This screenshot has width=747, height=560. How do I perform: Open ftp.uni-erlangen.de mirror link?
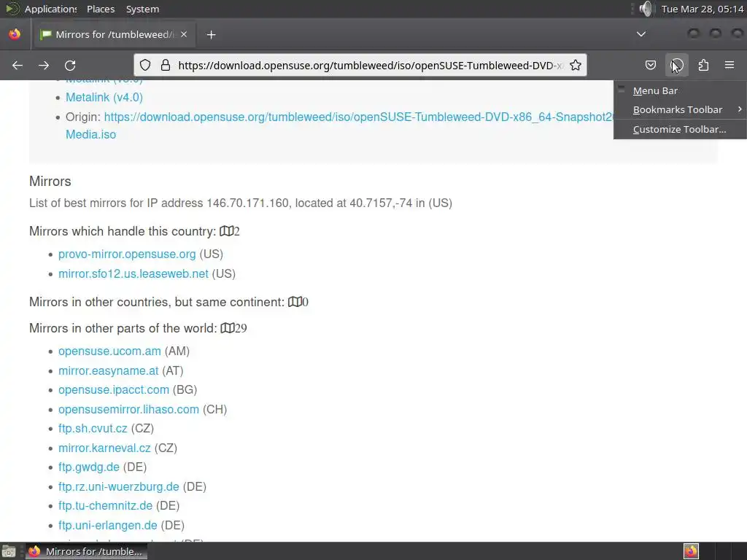[x=108, y=525]
